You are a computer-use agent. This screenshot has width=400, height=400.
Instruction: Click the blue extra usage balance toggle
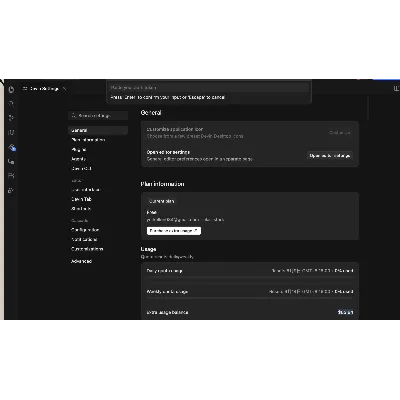(x=345, y=312)
